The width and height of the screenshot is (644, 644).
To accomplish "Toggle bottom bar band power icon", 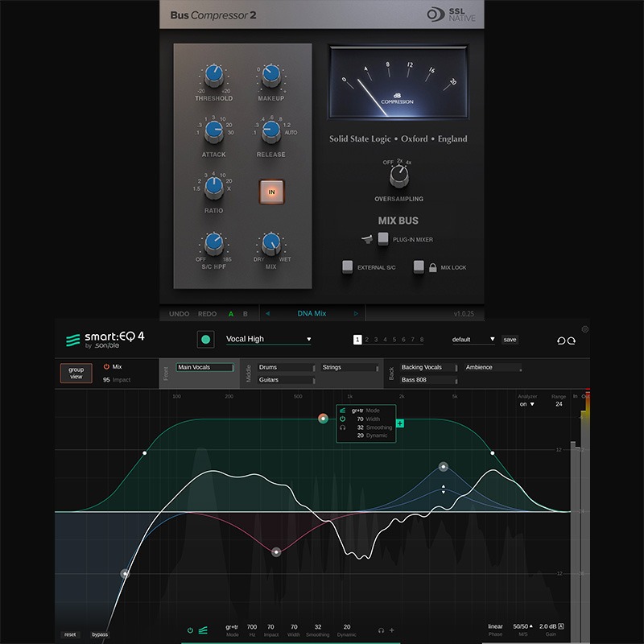I will (190, 630).
